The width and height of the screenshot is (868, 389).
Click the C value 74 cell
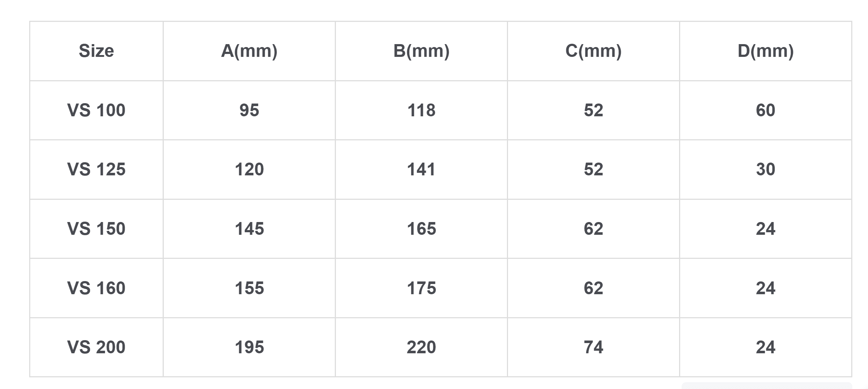pyautogui.click(x=593, y=347)
